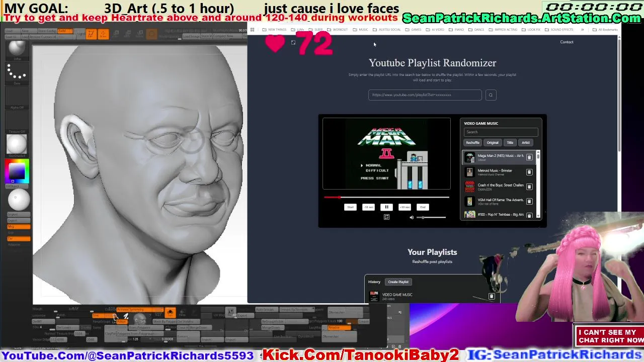This screenshot has width=644, height=362.
Task: Select the Create Playlist tab
Action: [x=398, y=282]
